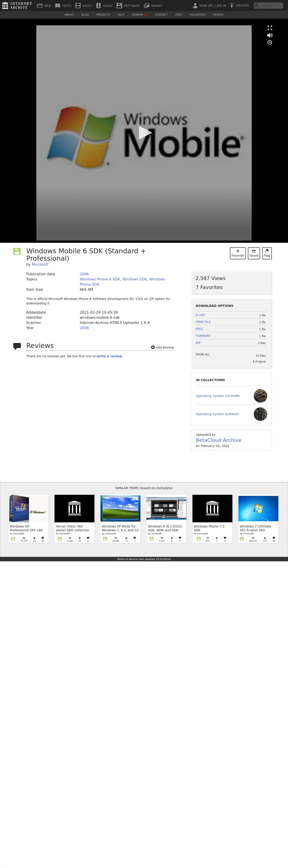Open the Xenon Xbox 360 alpha SDK item

(x=74, y=519)
